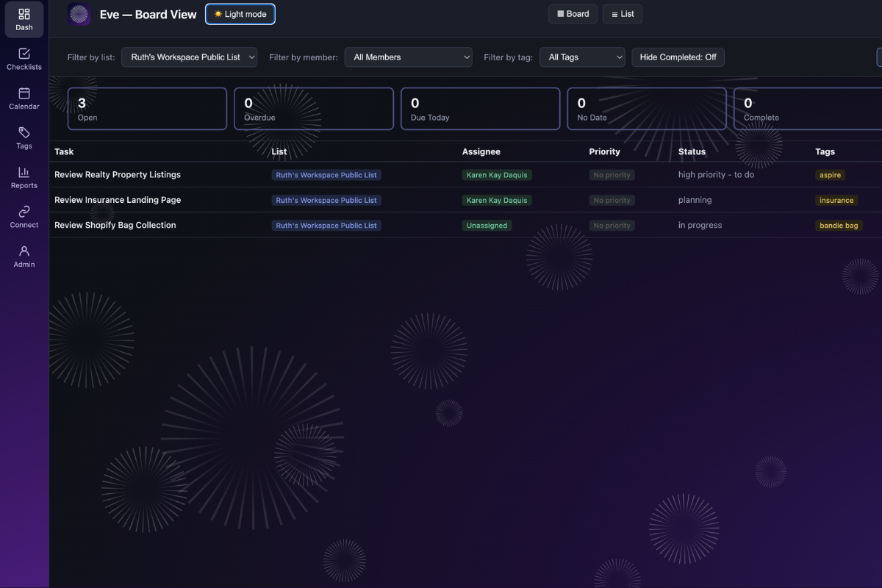Open the Tags sidebar icon
The width and height of the screenshot is (882, 588).
(x=24, y=138)
